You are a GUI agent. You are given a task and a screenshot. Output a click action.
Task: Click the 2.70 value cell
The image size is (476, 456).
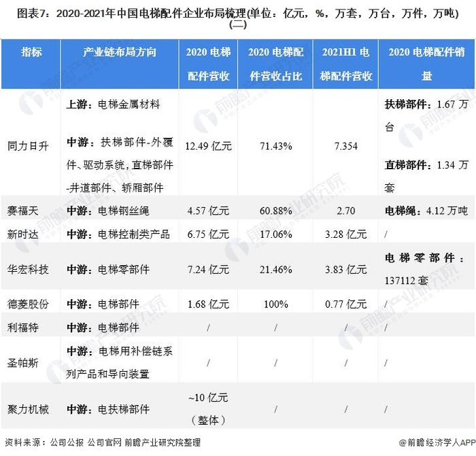coord(345,211)
